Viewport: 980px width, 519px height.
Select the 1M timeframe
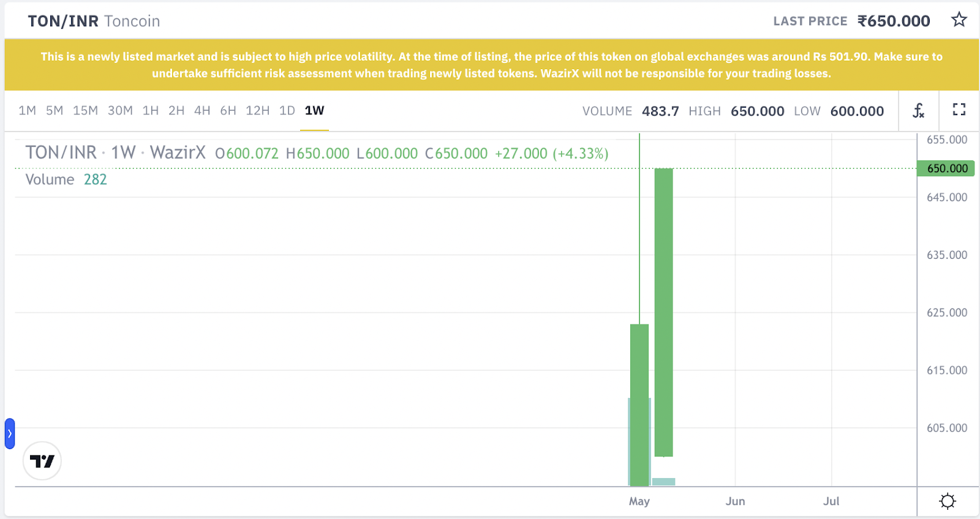[x=27, y=111]
